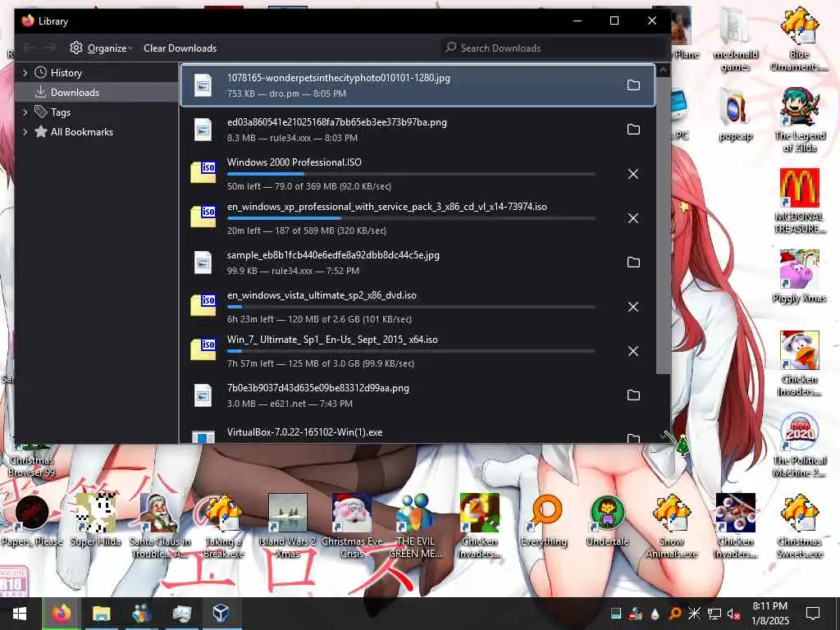840x630 pixels.
Task: Click the Win_7_Ultimate ISO file icon
Action: click(x=203, y=349)
